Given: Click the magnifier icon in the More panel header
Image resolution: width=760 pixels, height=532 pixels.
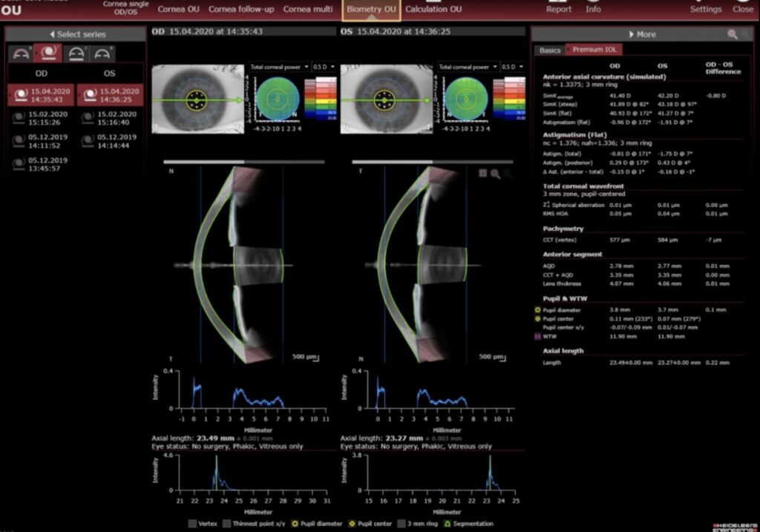Looking at the screenshot, I should click(x=733, y=34).
